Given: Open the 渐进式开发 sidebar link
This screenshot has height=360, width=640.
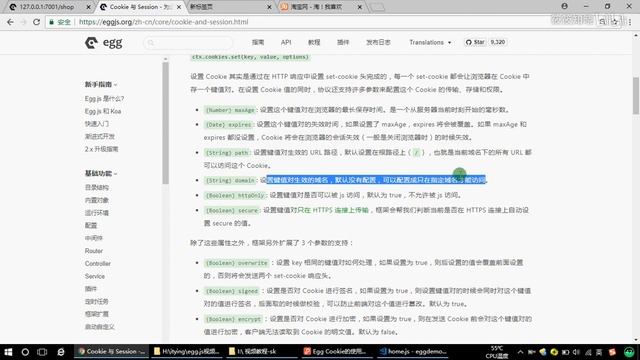Looking at the screenshot, I should point(100,136).
